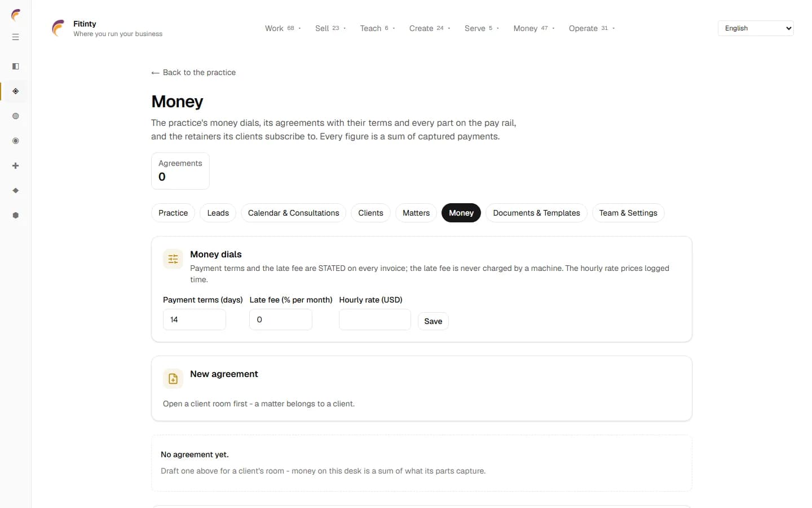Expand the Serve menu

tap(482, 28)
